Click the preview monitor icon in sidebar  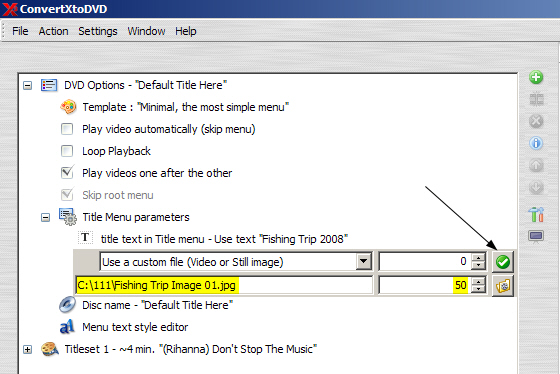click(536, 236)
